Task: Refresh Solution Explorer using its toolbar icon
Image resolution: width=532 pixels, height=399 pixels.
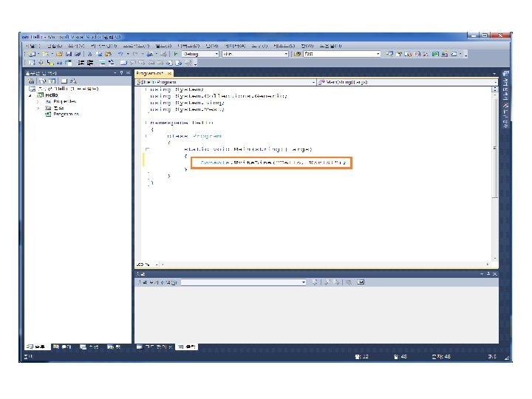Action: pos(52,81)
